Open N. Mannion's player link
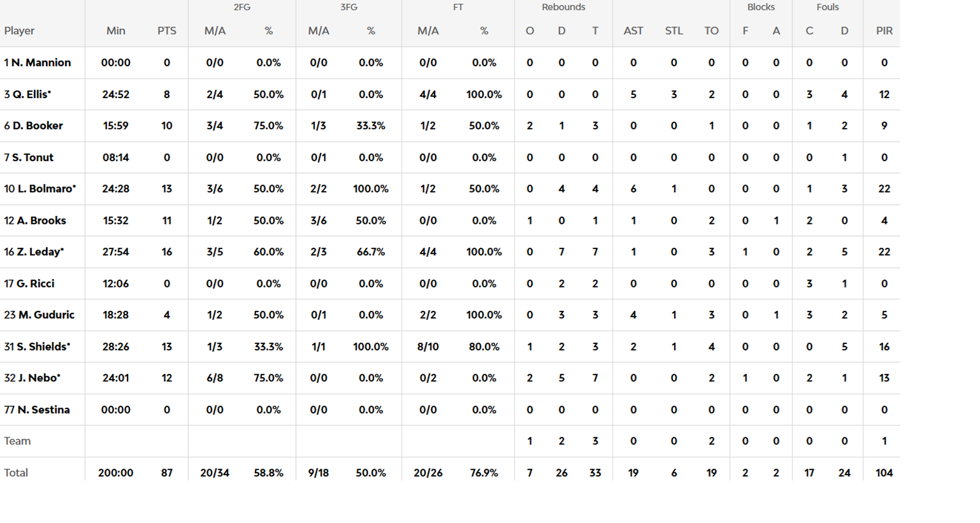The width and height of the screenshot is (980, 523). [40, 63]
